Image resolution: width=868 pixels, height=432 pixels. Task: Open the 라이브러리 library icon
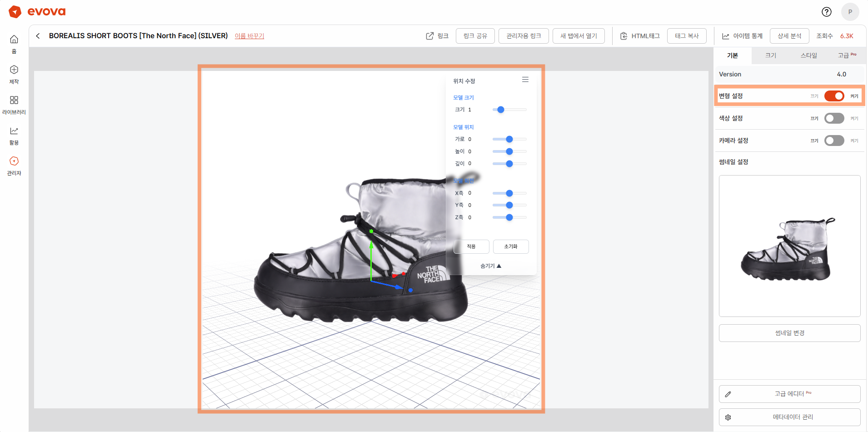click(14, 100)
